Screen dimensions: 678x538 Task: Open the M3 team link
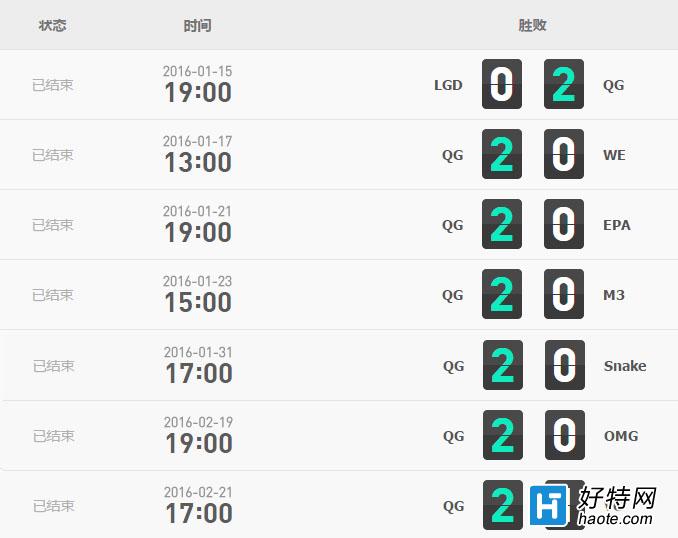(x=614, y=295)
